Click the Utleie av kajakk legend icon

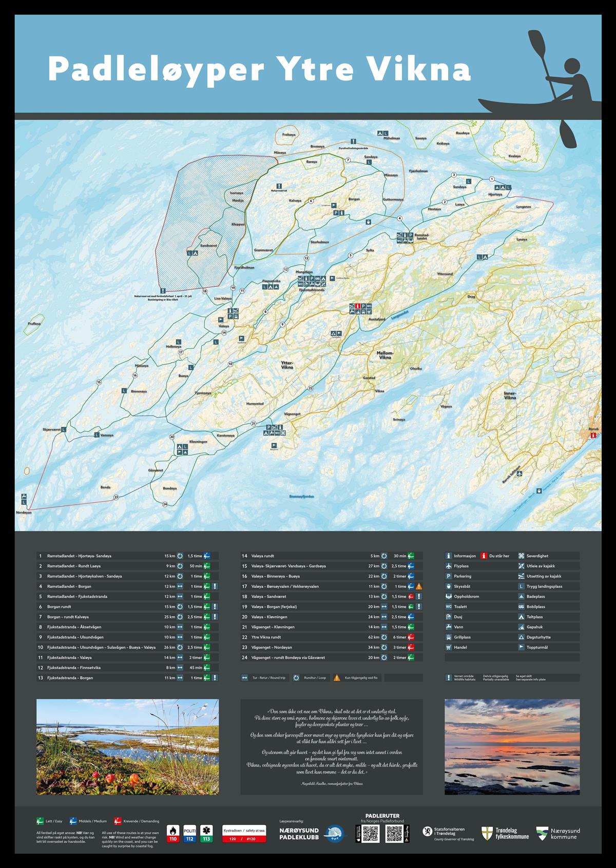tap(521, 566)
